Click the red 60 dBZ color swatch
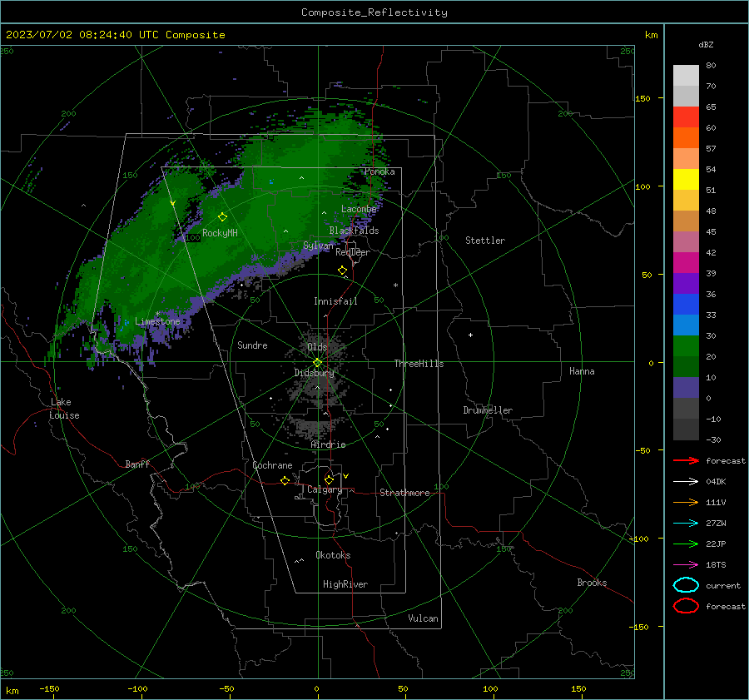 686,117
